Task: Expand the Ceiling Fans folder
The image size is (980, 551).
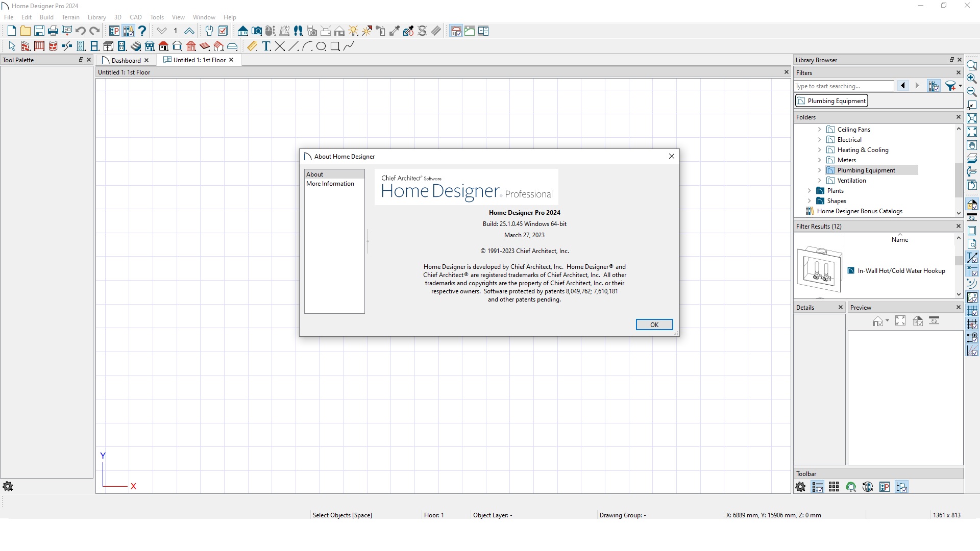Action: coord(819,130)
